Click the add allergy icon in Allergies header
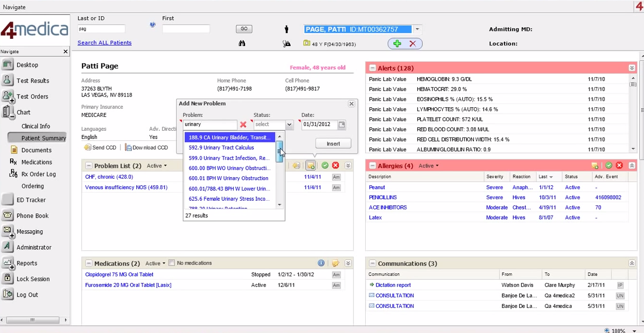The image size is (644, 333). (x=595, y=165)
